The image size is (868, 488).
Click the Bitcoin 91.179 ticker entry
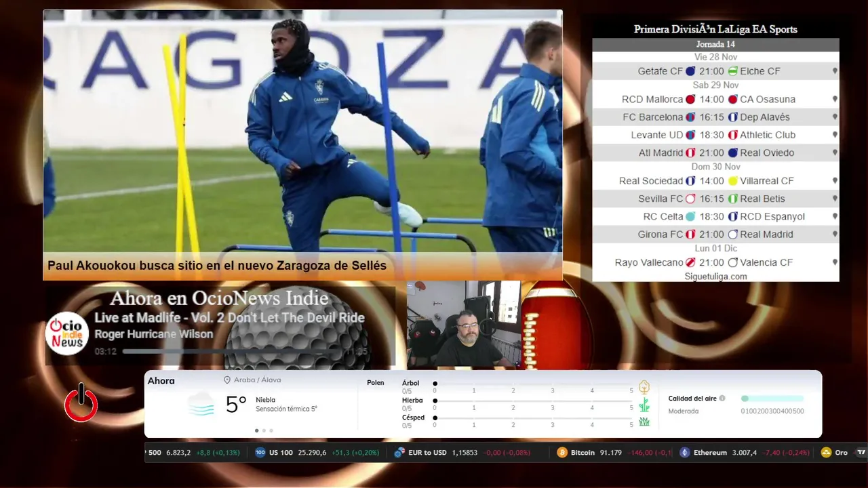tap(614, 453)
